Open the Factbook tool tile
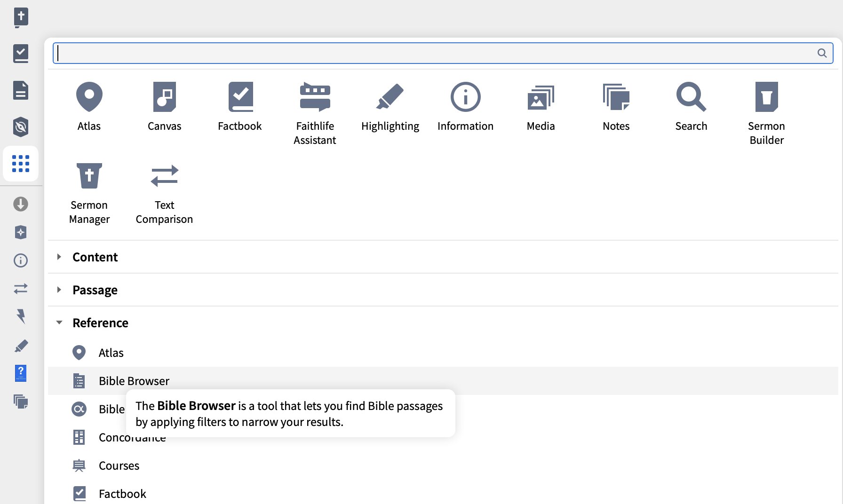Viewport: 843px width, 504px height. pos(239,107)
